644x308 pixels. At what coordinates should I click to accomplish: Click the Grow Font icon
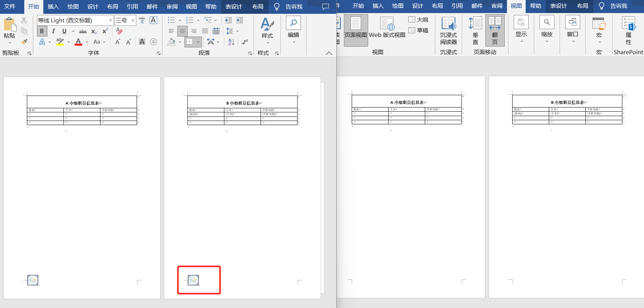(118, 42)
